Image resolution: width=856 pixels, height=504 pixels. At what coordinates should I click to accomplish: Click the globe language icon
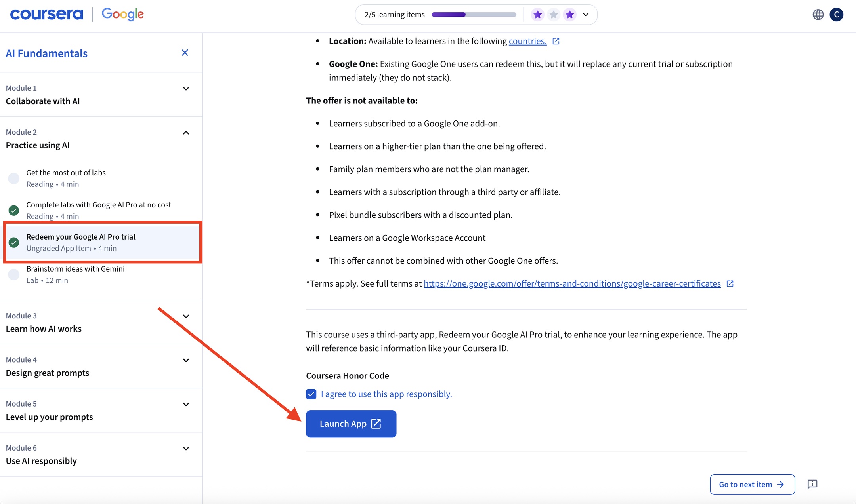click(x=818, y=15)
